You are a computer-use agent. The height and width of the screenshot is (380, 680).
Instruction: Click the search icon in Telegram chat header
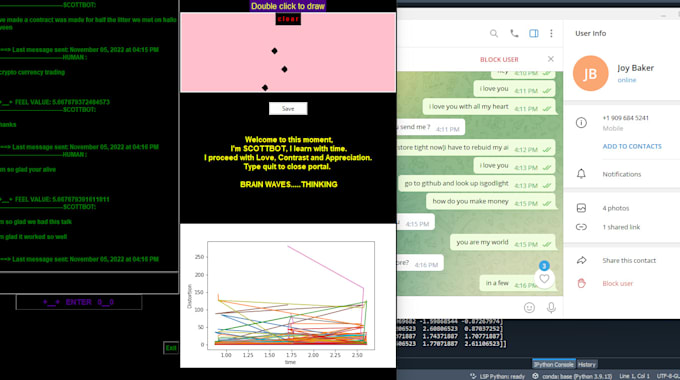click(x=494, y=33)
